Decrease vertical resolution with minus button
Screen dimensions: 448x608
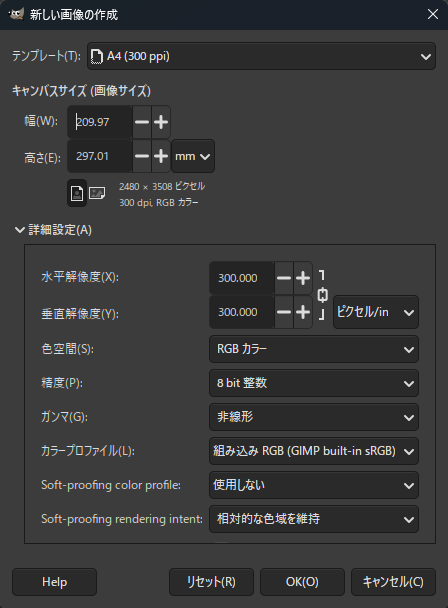point(284,312)
